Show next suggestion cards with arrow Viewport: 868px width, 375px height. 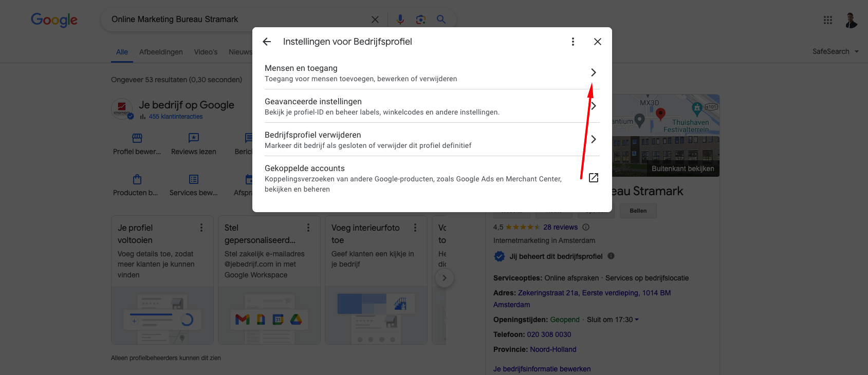coord(445,278)
